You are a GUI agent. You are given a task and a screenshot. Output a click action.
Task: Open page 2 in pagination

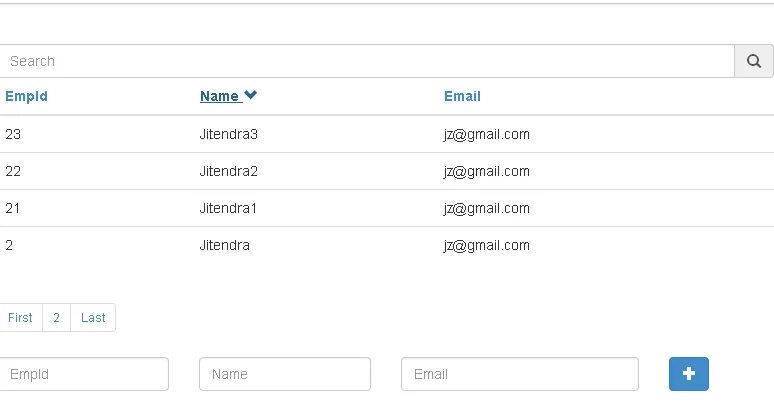pyautogui.click(x=57, y=318)
